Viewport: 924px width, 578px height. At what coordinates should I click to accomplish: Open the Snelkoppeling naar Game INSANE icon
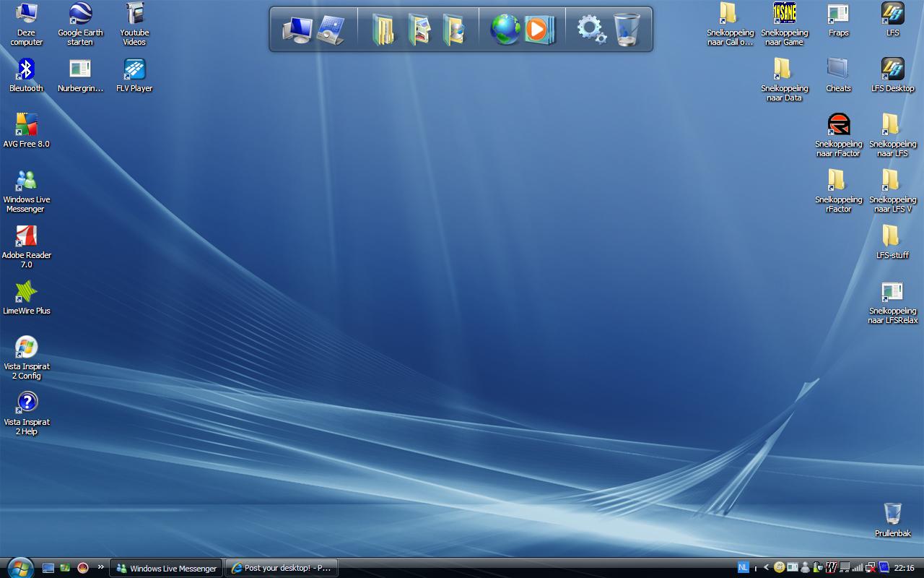click(x=785, y=25)
